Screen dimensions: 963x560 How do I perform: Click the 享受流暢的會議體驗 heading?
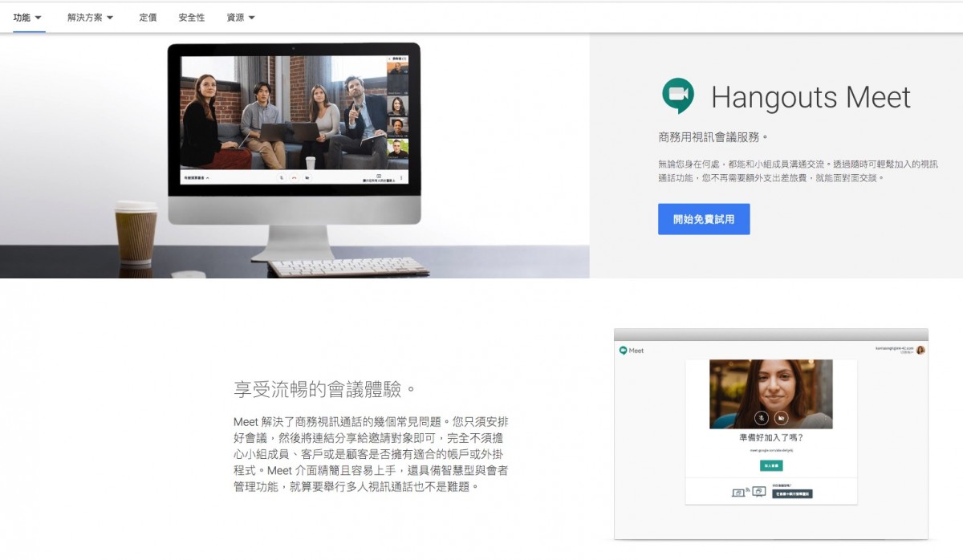[325, 390]
